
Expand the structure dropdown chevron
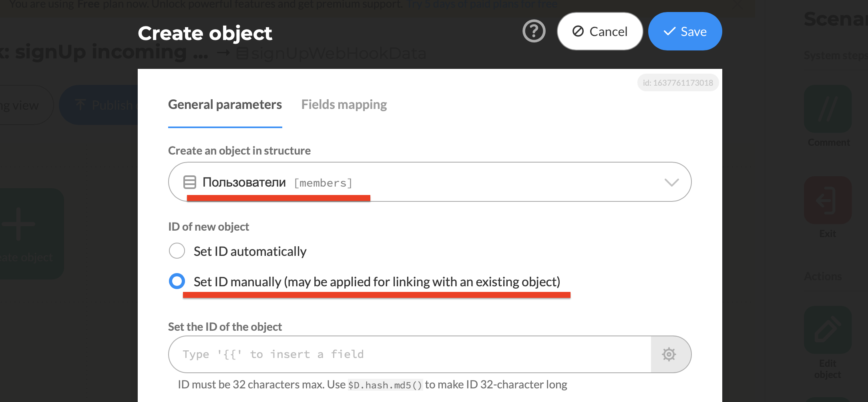coord(671,183)
